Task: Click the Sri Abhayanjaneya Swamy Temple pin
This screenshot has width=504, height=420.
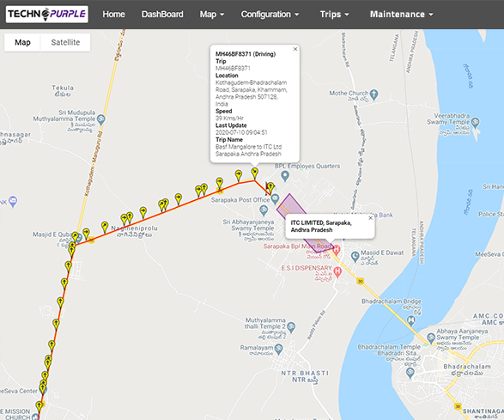Action: point(264,210)
